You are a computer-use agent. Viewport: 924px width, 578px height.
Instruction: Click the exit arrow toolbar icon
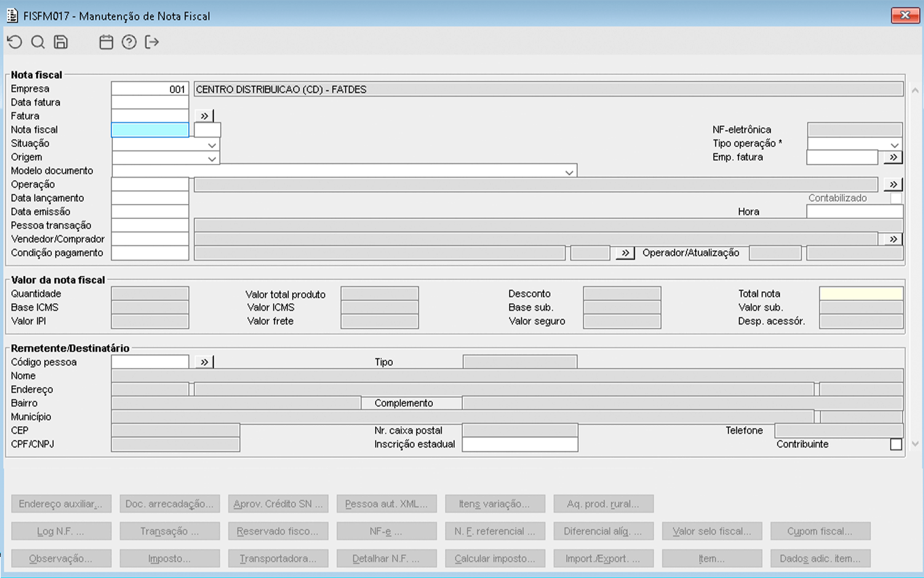click(152, 42)
